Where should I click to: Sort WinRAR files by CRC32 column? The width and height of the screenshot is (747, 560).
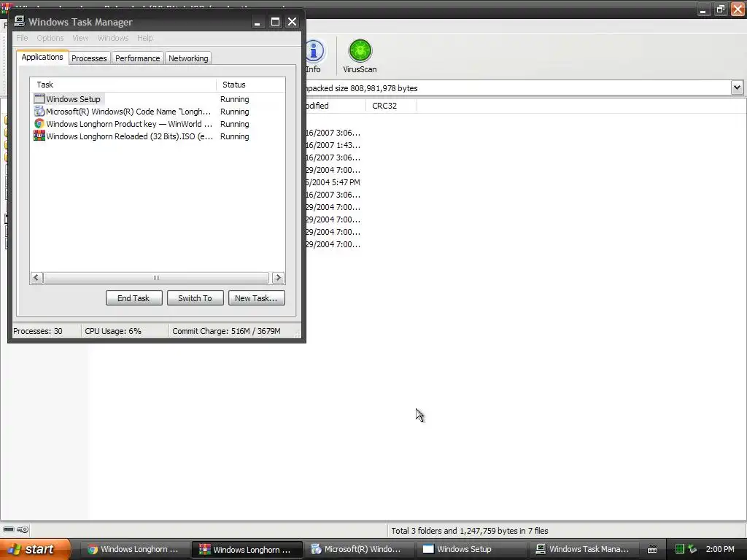(x=391, y=106)
